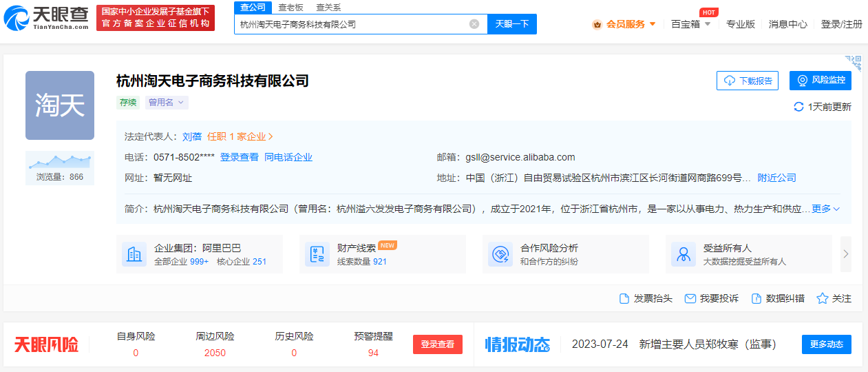Click 登录查看 next to phone number

coord(240,157)
